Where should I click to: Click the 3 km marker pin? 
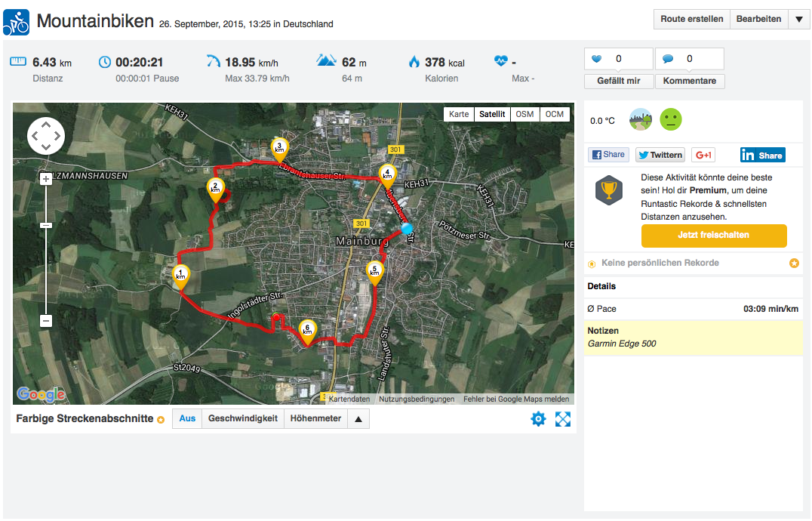point(280,150)
